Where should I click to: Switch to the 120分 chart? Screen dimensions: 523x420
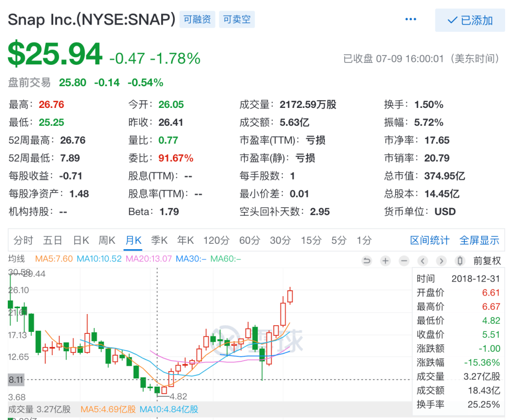216,240
